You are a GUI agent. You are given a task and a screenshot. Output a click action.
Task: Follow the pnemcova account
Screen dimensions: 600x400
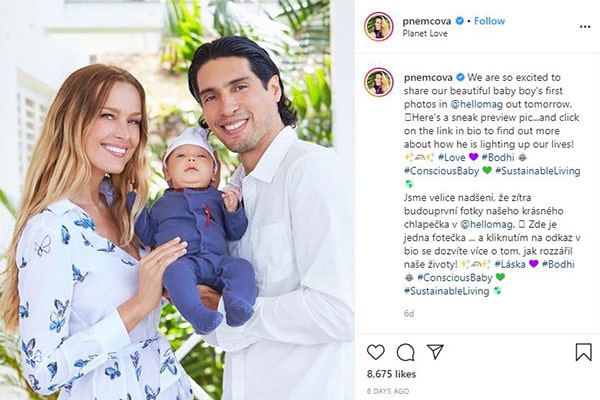[489, 21]
